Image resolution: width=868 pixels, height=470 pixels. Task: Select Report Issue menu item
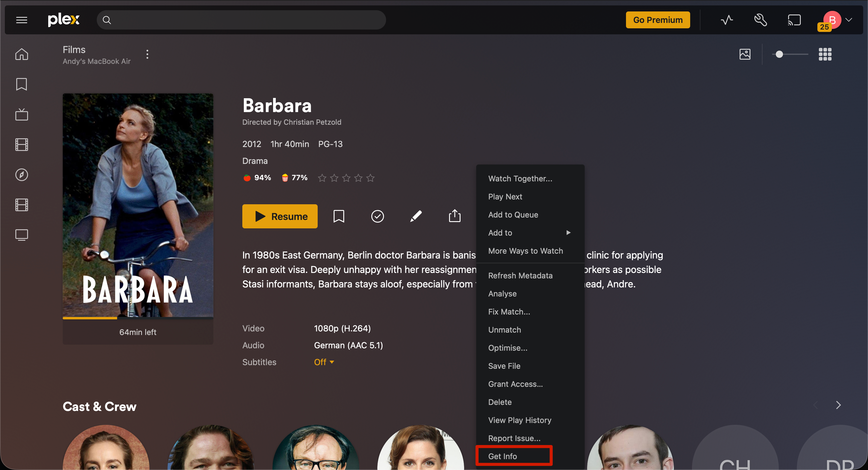pos(530,438)
